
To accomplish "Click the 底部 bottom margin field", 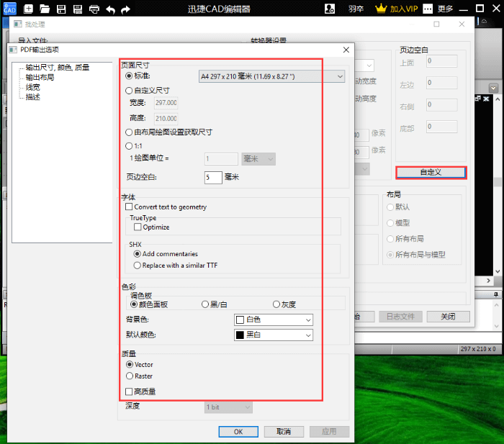I will pos(442,127).
